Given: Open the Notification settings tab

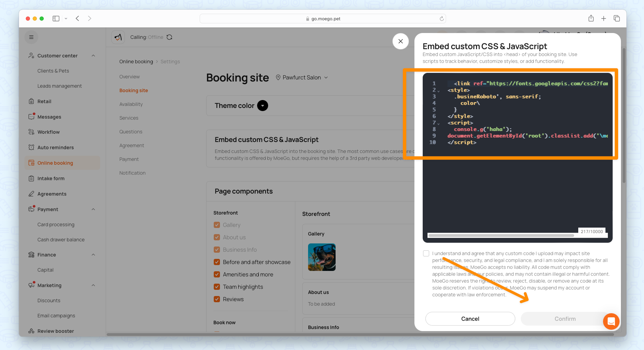Looking at the screenshot, I should 133,173.
